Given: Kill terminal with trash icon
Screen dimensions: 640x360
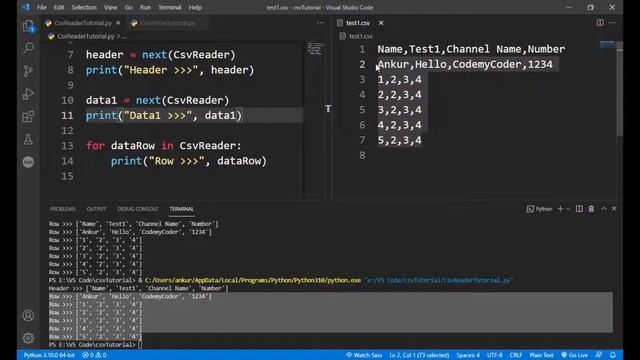Looking at the screenshot, I should pyautogui.click(x=591, y=209).
